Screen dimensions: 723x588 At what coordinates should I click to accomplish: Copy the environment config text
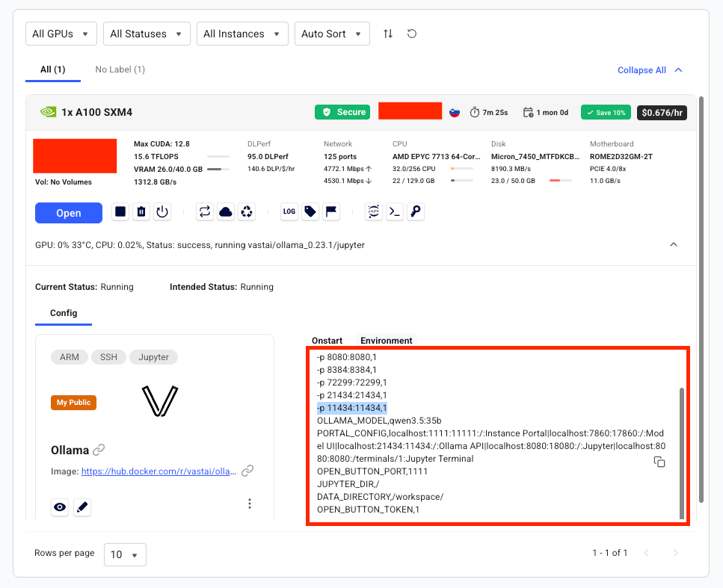coord(659,462)
